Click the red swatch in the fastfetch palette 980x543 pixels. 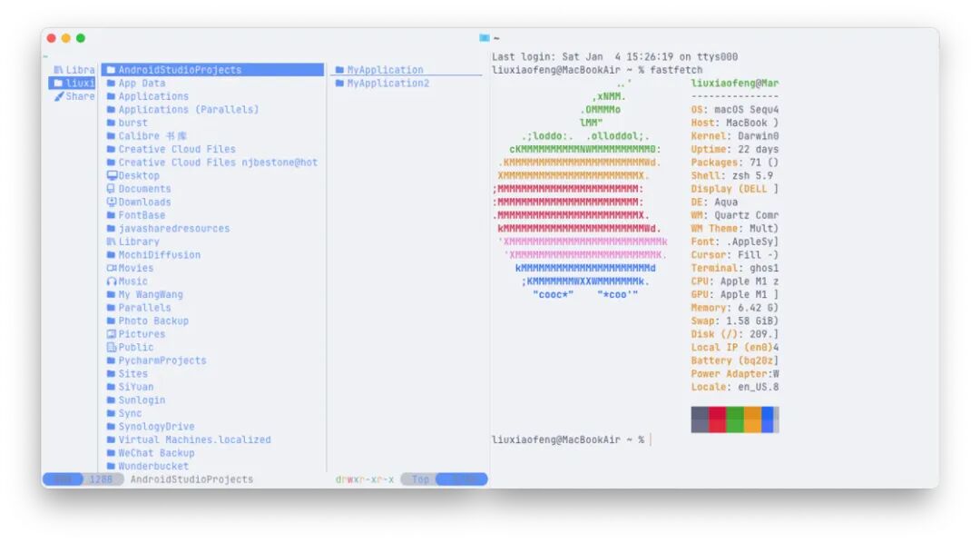coord(718,420)
